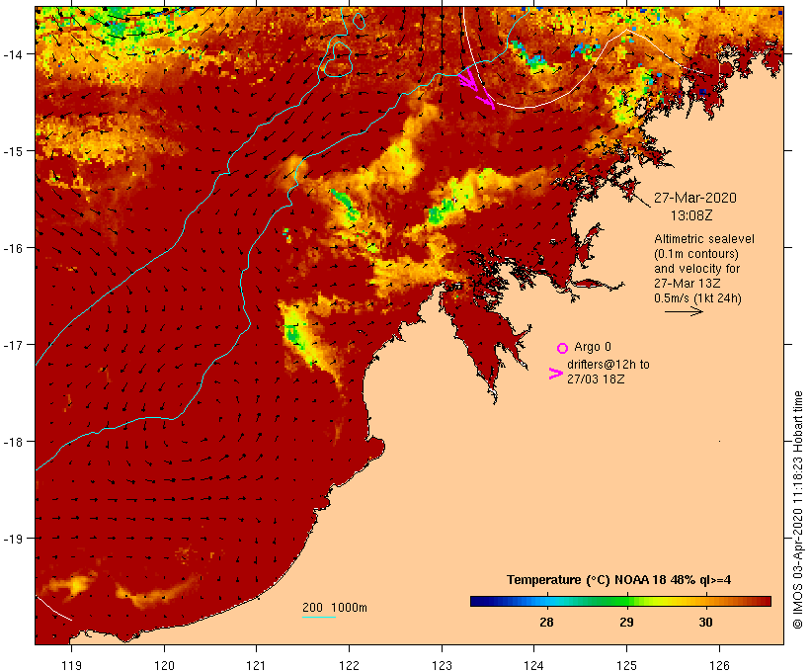Click the longitude axis label 126

click(x=719, y=665)
